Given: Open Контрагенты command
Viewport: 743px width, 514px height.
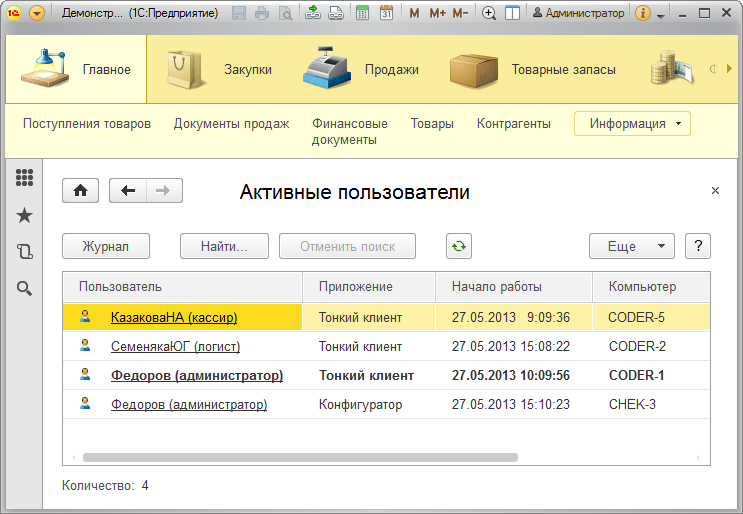Looking at the screenshot, I should point(514,124).
